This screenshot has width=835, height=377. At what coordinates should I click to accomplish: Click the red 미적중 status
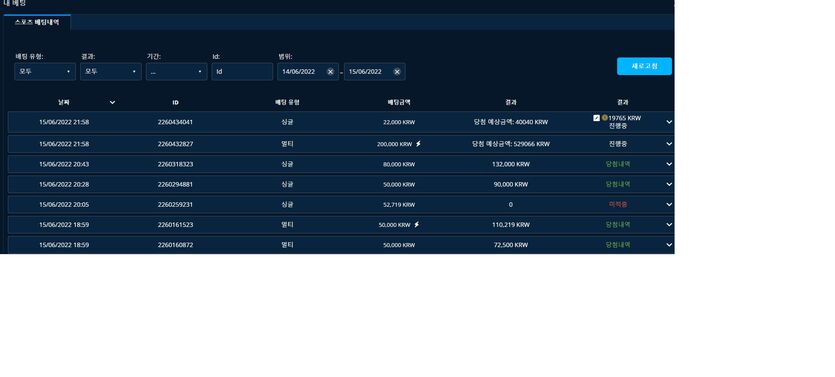tap(618, 204)
